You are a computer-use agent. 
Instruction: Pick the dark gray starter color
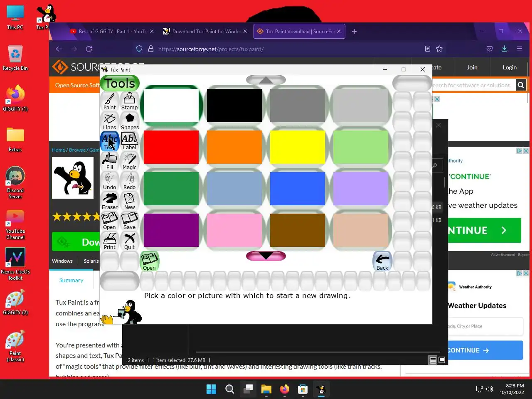[298, 106]
